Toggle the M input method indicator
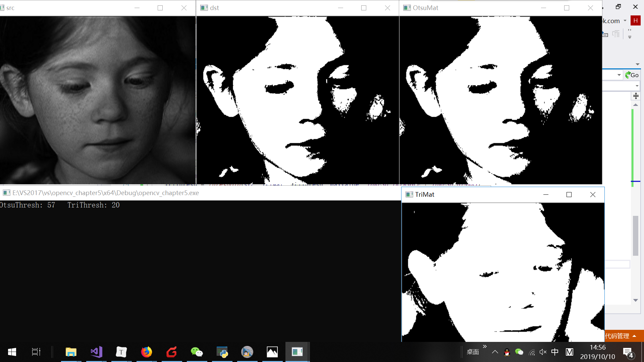The width and height of the screenshot is (644, 362). point(570,352)
